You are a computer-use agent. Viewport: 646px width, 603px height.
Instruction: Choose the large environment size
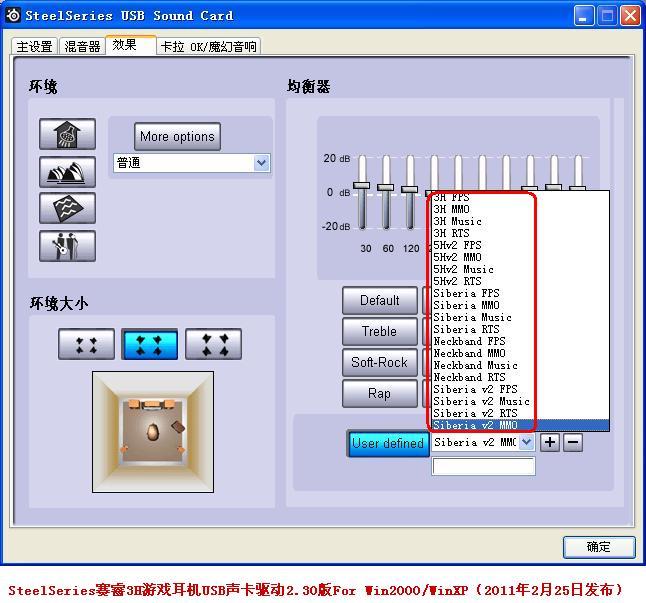click(x=213, y=344)
